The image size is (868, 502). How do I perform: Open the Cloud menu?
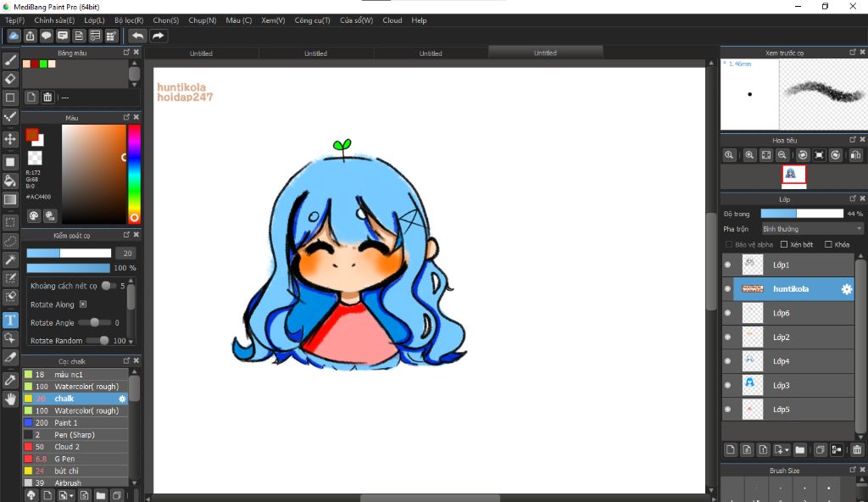pos(392,20)
